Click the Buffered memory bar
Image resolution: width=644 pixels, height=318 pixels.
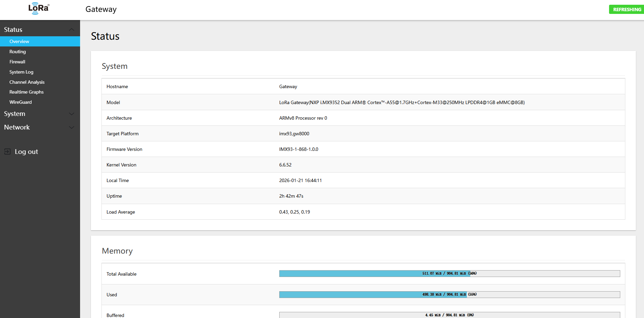449,315
